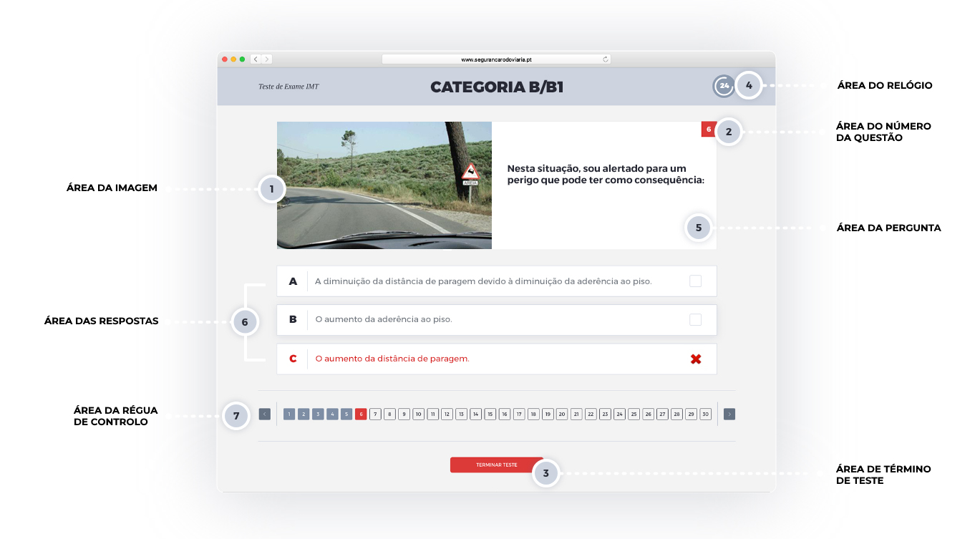Image resolution: width=980 pixels, height=539 pixels.
Task: Select answer C about aumento da distância de paragem
Action: 496,359
